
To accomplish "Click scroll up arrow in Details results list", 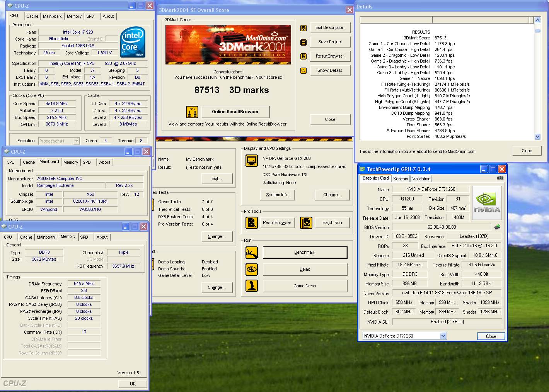I will coord(537,20).
